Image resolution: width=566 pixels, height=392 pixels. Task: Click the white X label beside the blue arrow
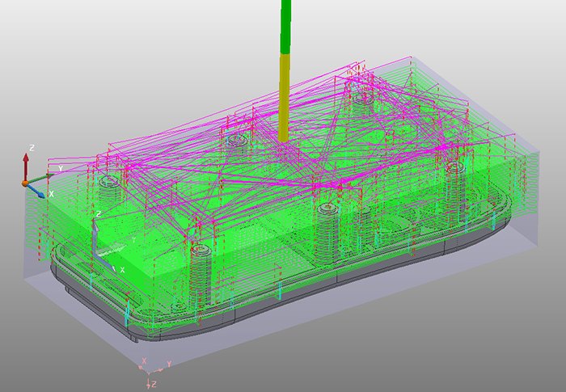51,194
